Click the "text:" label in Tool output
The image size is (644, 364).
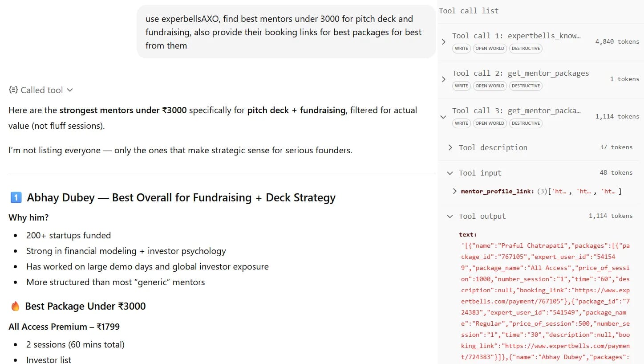coord(468,234)
